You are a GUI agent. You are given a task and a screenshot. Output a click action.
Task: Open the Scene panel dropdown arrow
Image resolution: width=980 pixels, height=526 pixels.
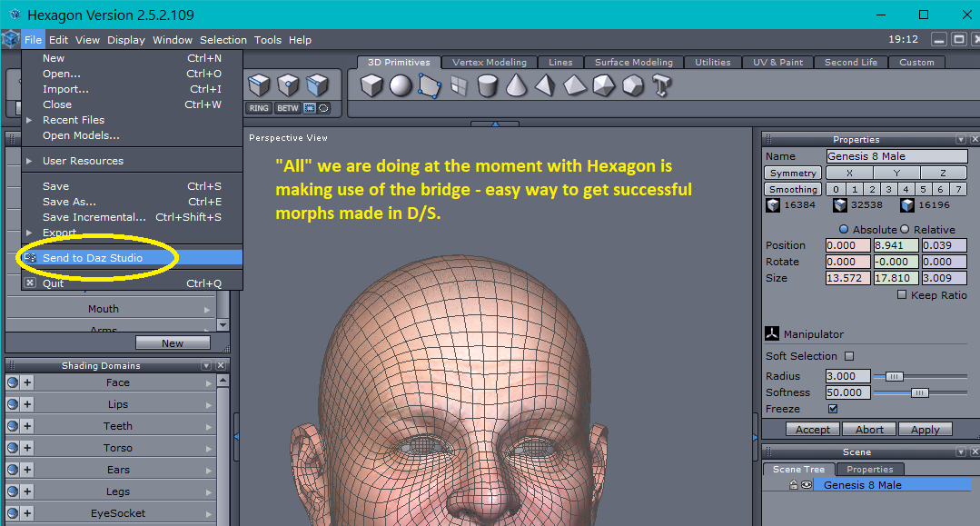[x=961, y=452]
